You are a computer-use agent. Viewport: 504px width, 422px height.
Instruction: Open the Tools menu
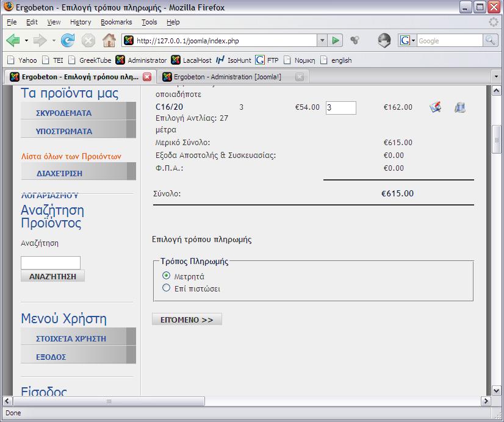[x=149, y=22]
